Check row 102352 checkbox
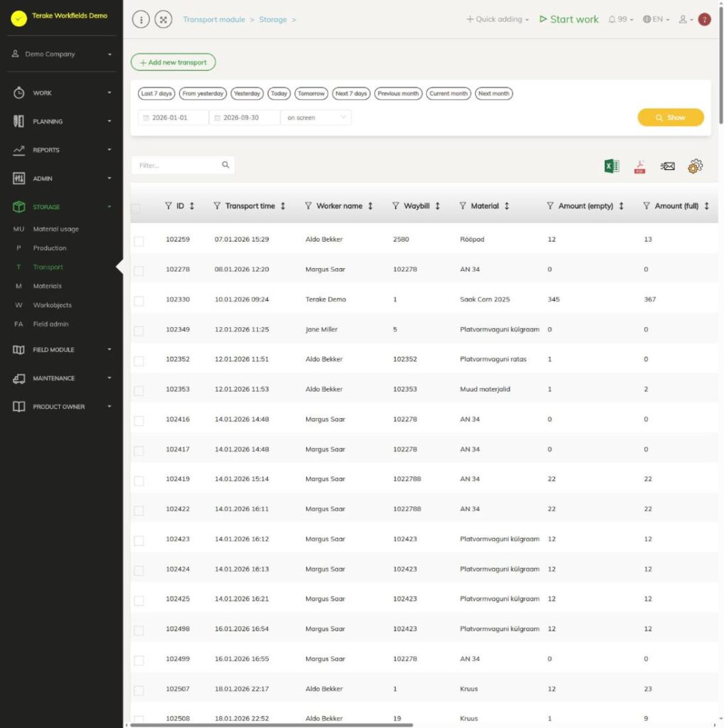 coord(139,360)
